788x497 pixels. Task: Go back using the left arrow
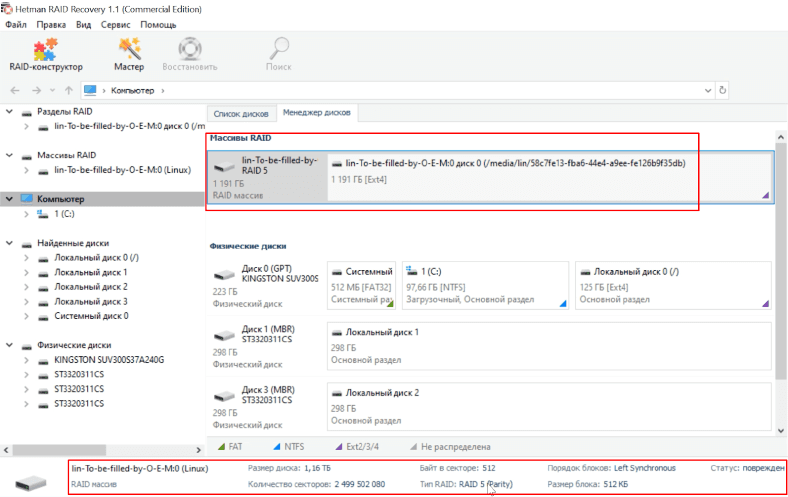(x=15, y=91)
